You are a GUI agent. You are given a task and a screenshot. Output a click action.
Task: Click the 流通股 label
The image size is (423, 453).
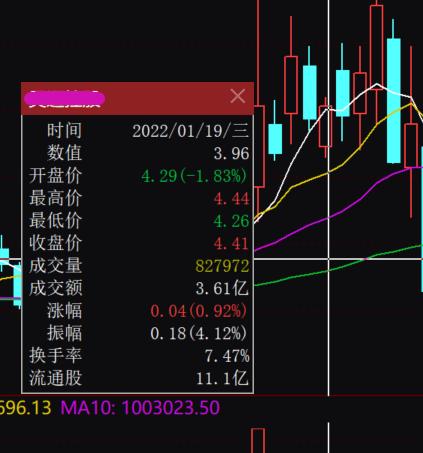tap(55, 378)
